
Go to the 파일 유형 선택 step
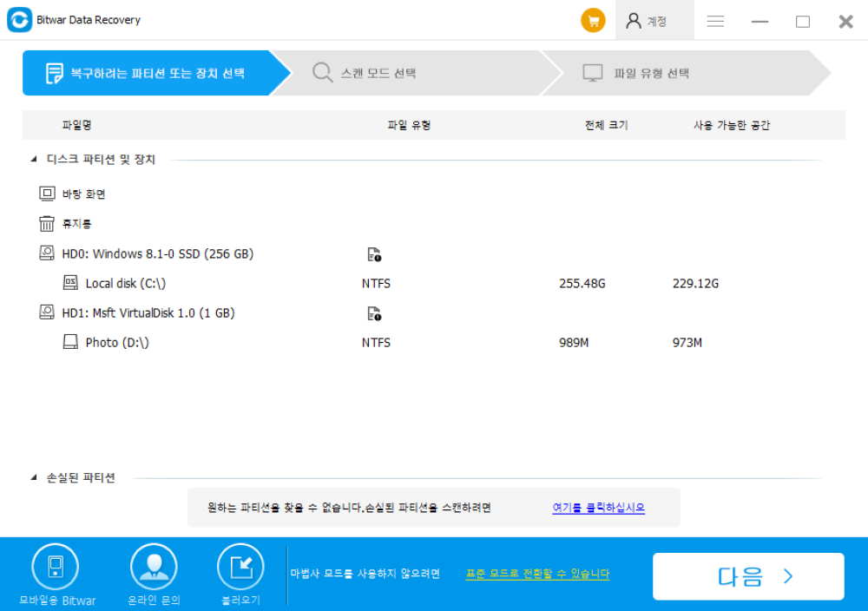point(687,73)
